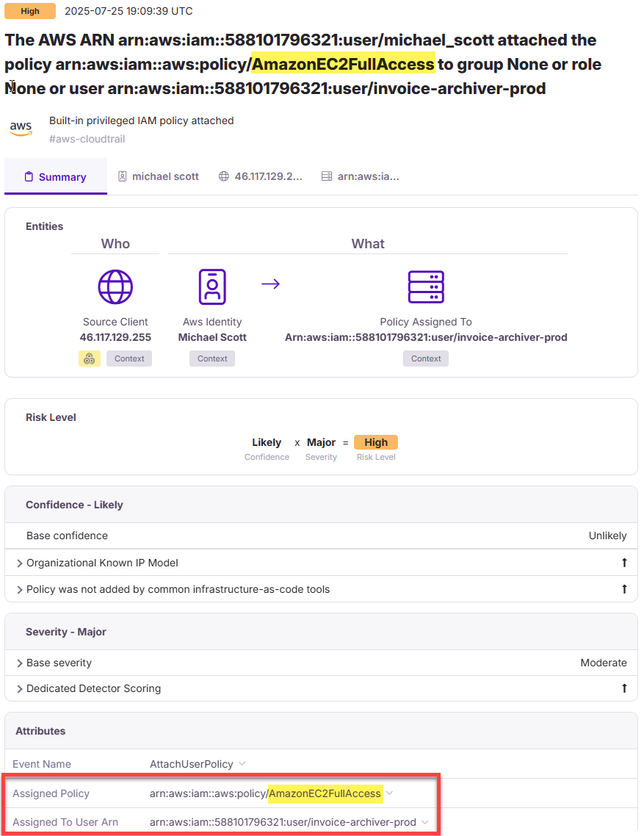The image size is (644, 836).
Task: Click the #aws-cloudtrail tag
Action: (87, 139)
